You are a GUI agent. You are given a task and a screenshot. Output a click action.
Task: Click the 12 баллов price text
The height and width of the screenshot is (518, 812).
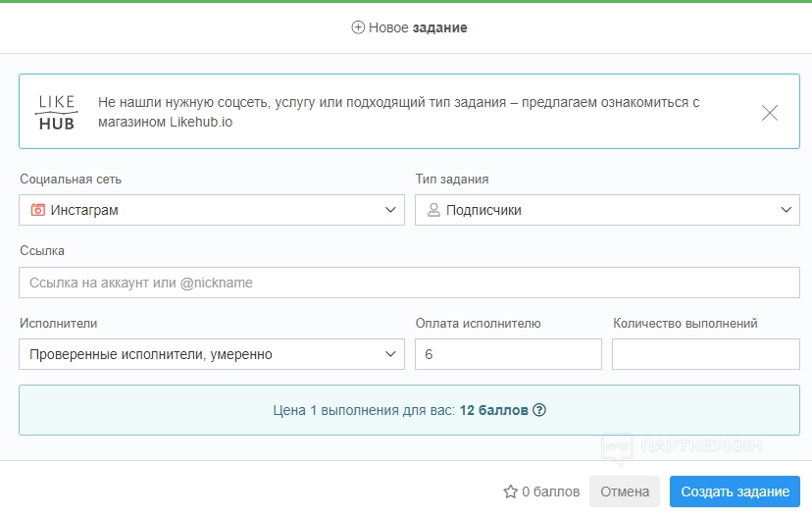494,410
